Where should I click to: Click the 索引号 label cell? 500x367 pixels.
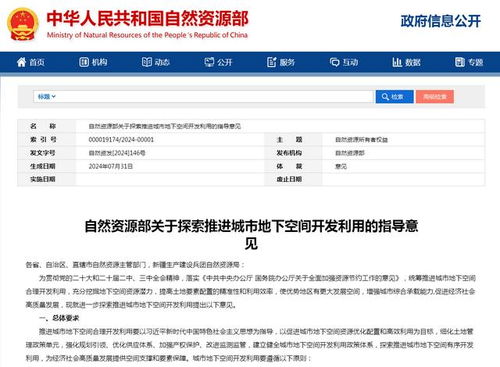[x=46, y=140]
